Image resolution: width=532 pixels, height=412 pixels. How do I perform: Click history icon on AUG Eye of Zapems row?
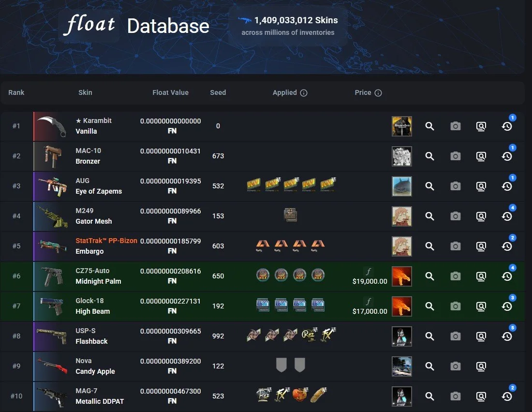pyautogui.click(x=507, y=186)
